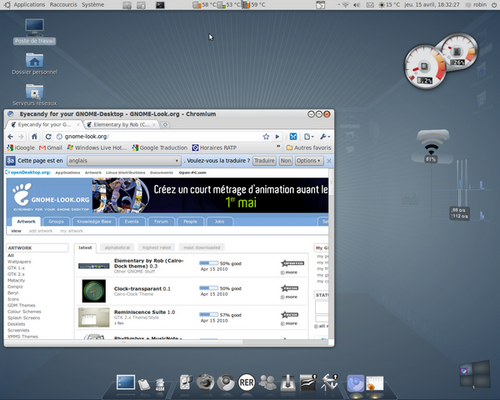Open the Gmail bookmark
500x400 pixels.
tap(51, 148)
